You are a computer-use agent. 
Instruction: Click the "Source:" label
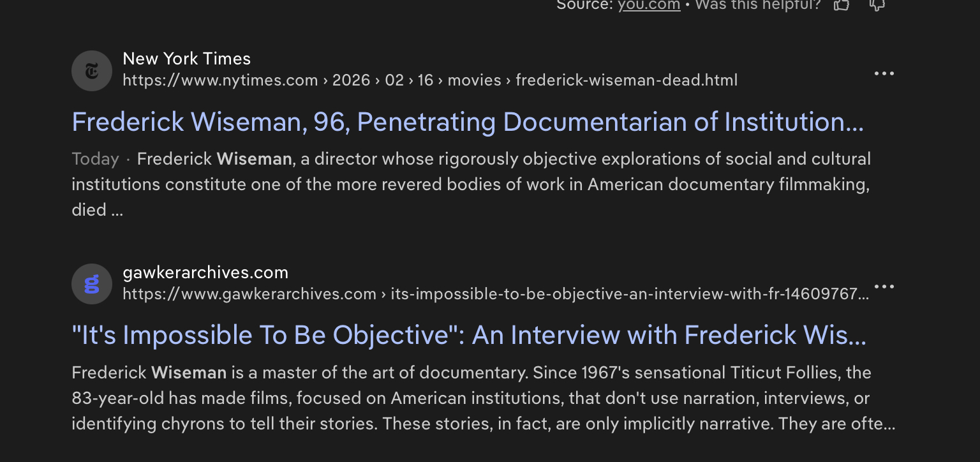coord(584,5)
